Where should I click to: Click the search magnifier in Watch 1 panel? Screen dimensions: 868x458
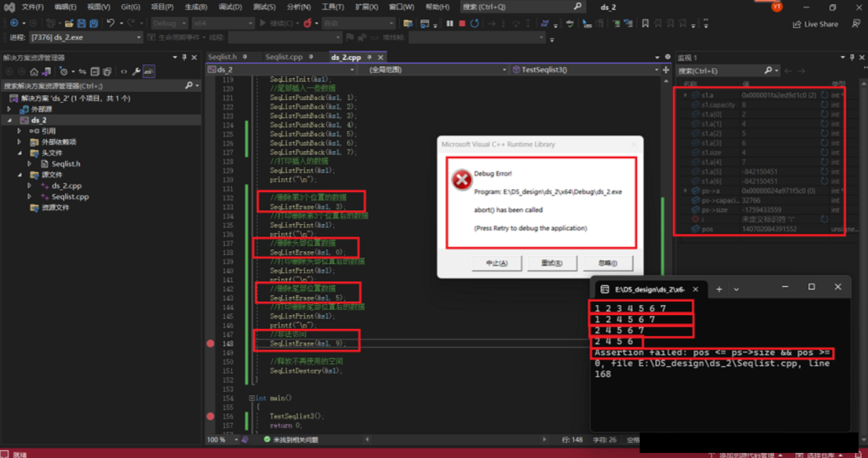pos(768,70)
